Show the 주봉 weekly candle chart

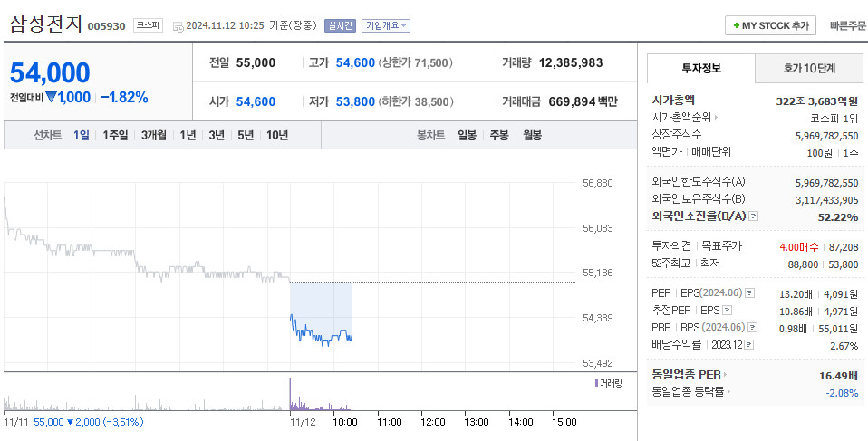(499, 135)
